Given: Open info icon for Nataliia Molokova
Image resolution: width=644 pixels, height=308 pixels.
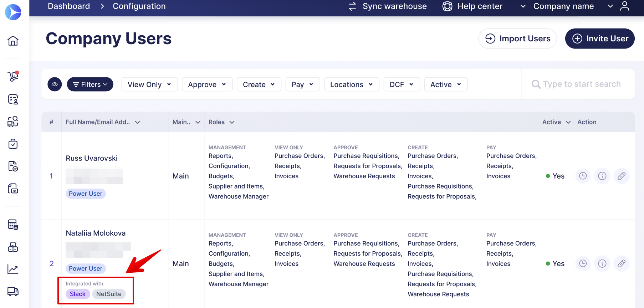Looking at the screenshot, I should pos(602,263).
